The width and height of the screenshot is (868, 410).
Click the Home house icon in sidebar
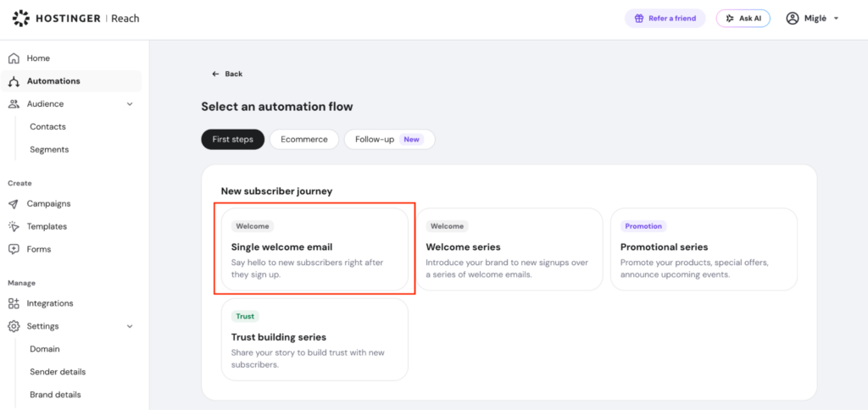14,58
